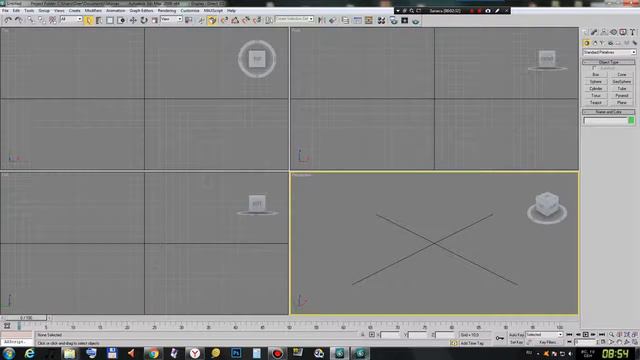This screenshot has height=360, width=640.
Task: Switch command panel to Motion tab
Action: (613, 32)
